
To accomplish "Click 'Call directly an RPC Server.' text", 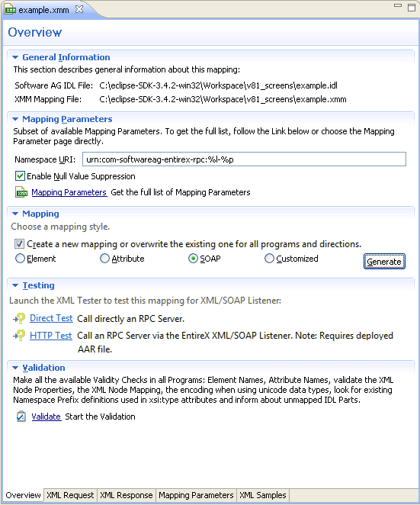I will point(130,319).
